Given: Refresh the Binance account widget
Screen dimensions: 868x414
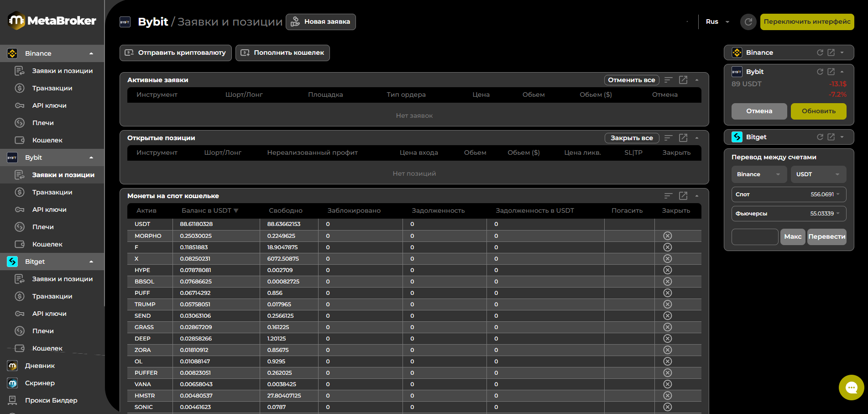Looking at the screenshot, I should click(x=820, y=52).
